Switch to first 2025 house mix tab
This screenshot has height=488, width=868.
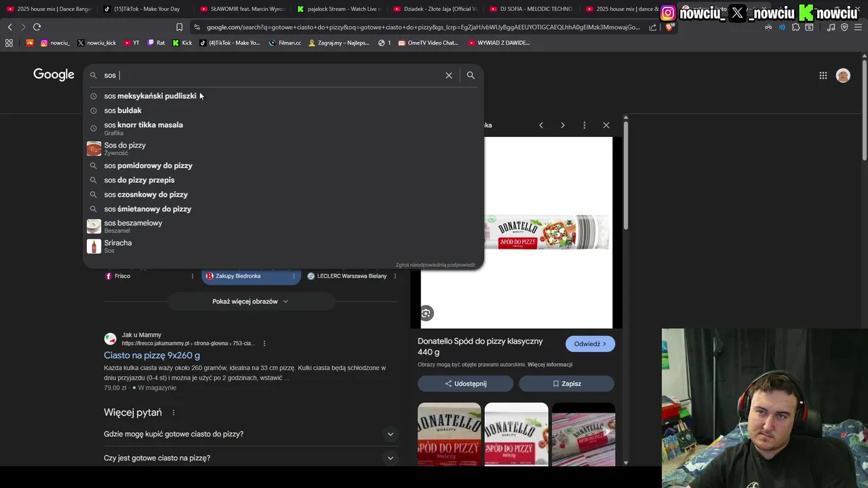coord(49,9)
